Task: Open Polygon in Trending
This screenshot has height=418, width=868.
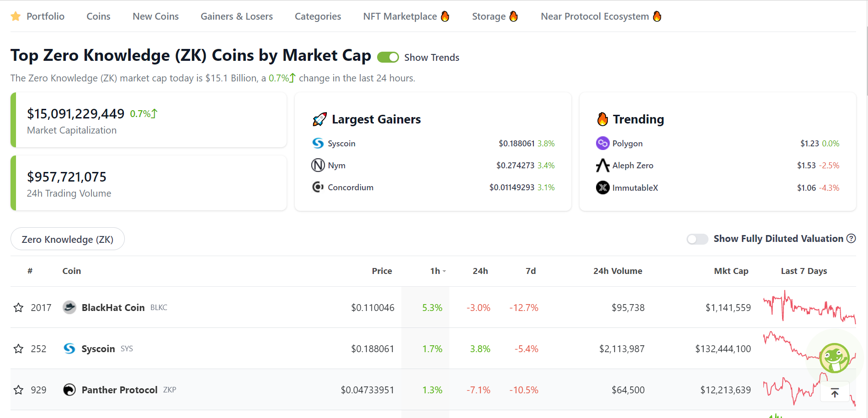Action: [628, 144]
